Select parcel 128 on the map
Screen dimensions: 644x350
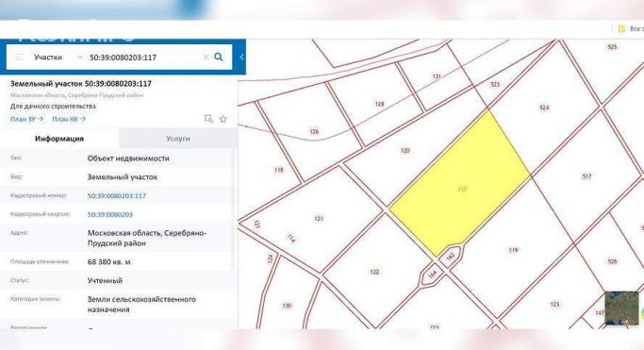(379, 104)
